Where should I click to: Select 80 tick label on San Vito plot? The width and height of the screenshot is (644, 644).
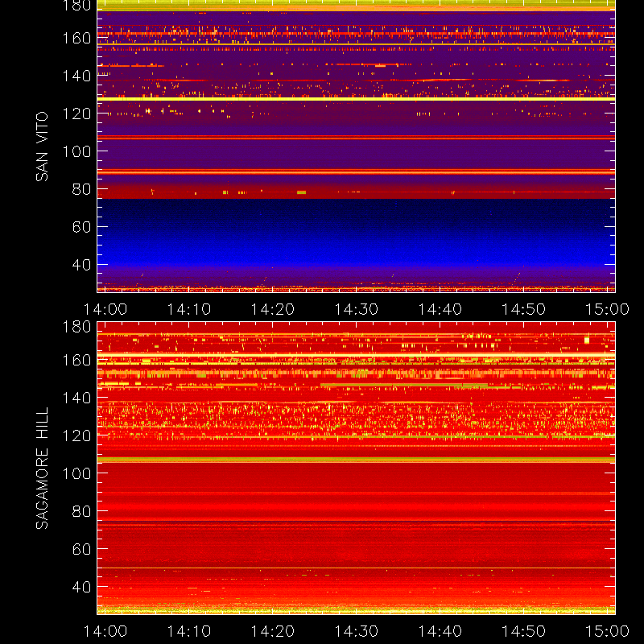tap(82, 189)
